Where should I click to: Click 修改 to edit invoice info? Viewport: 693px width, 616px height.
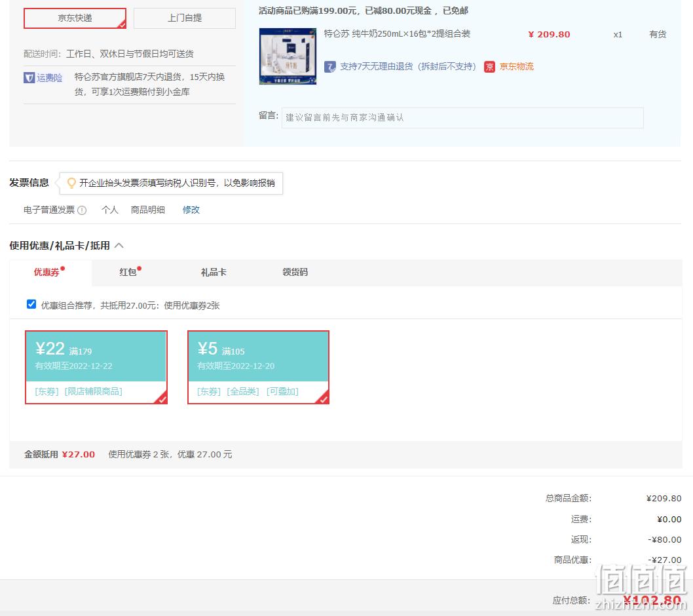[191, 210]
